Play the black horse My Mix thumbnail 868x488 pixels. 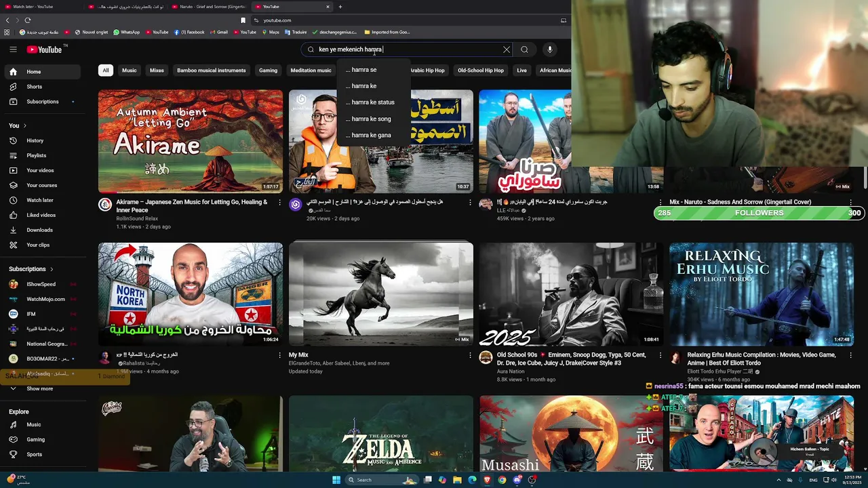point(381,294)
